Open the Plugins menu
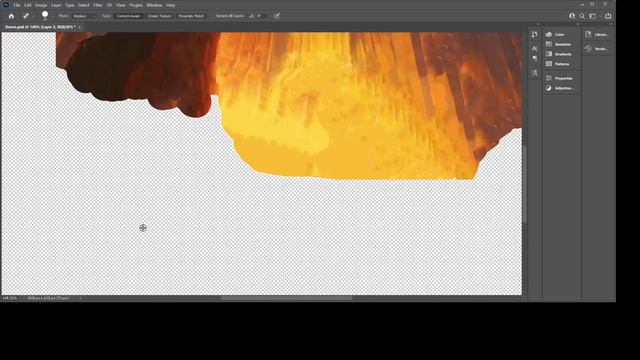Image resolution: width=640 pixels, height=360 pixels. (136, 5)
